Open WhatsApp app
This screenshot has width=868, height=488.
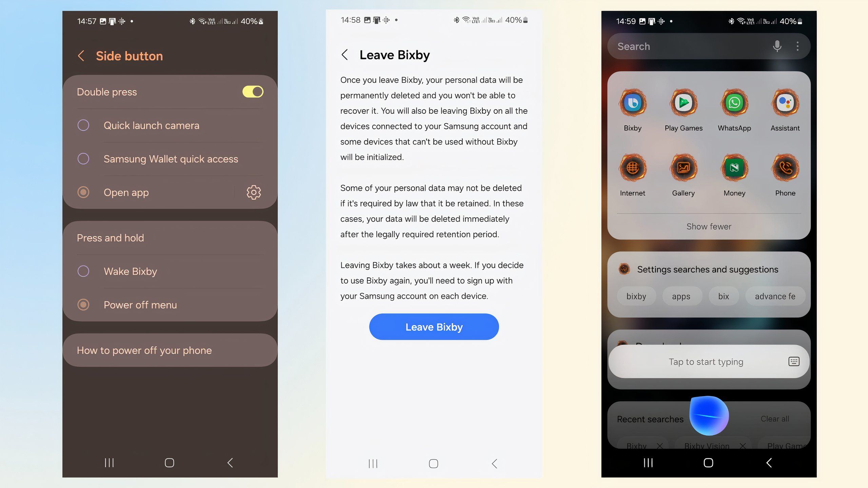[x=734, y=102]
